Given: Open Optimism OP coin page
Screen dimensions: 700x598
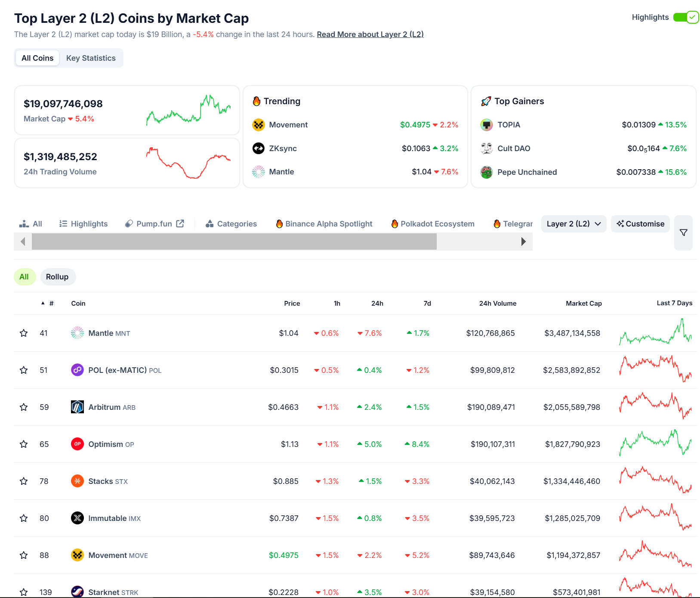Looking at the screenshot, I should coord(111,444).
